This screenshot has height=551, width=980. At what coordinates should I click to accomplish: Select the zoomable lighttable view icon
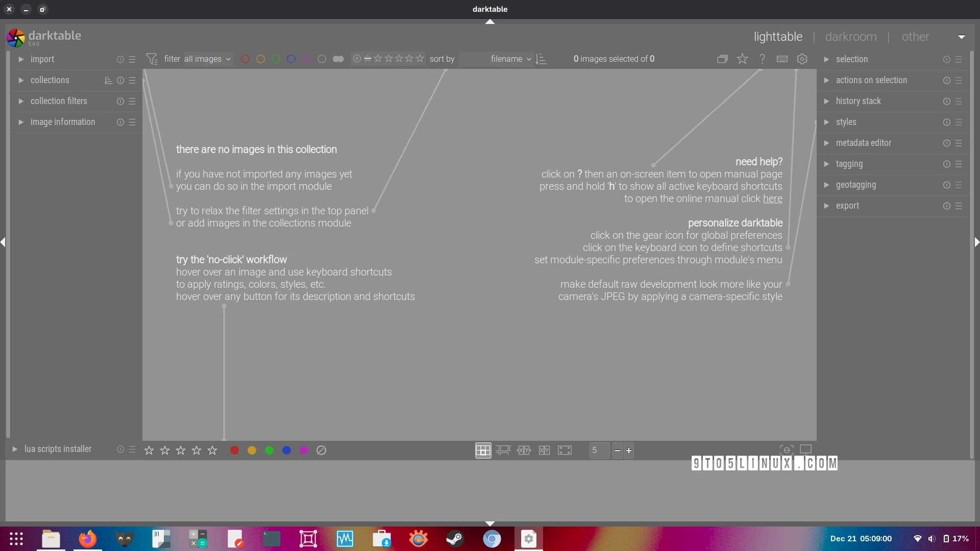coord(503,450)
